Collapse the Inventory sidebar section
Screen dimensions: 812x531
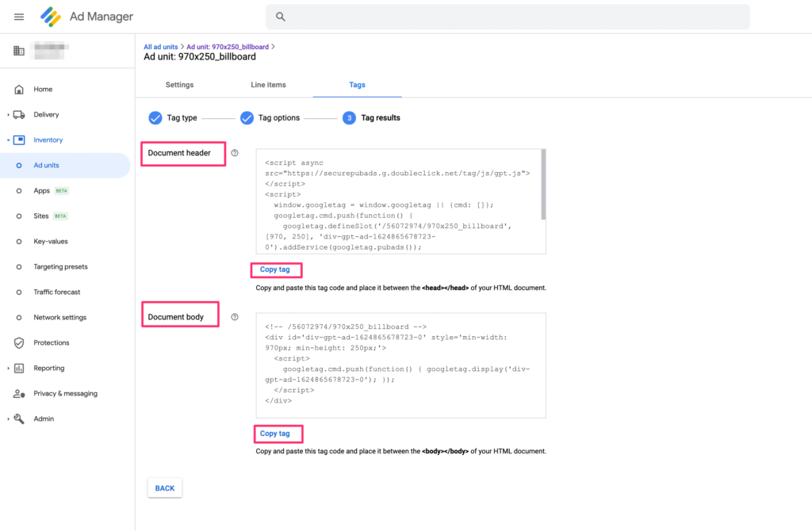(10, 139)
